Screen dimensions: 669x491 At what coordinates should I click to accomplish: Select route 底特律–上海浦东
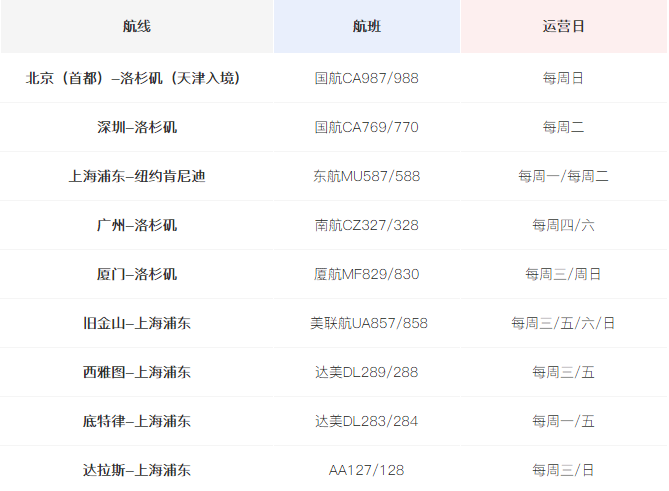(x=137, y=421)
